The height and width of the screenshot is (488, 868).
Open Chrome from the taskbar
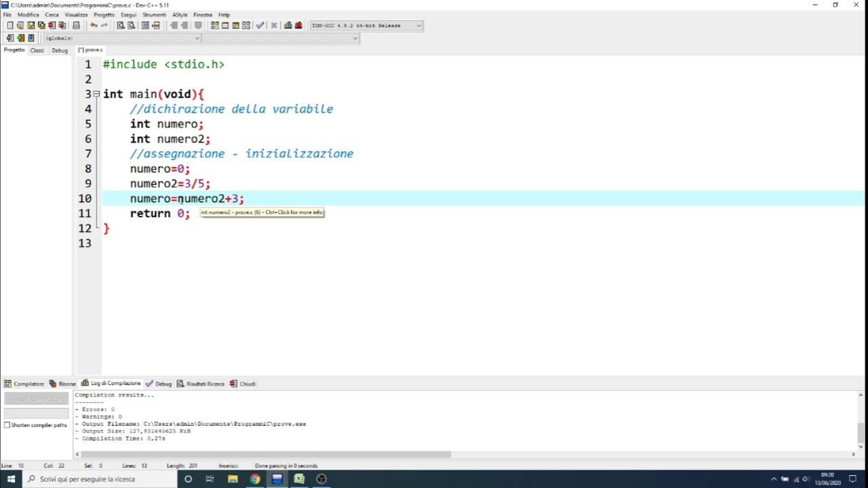pos(255,479)
